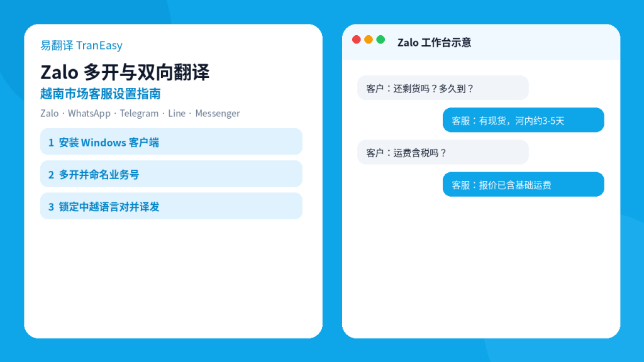Select step 3 锁定中越语言对并译发
Screen dimensions: 644x362
[x=171, y=206]
